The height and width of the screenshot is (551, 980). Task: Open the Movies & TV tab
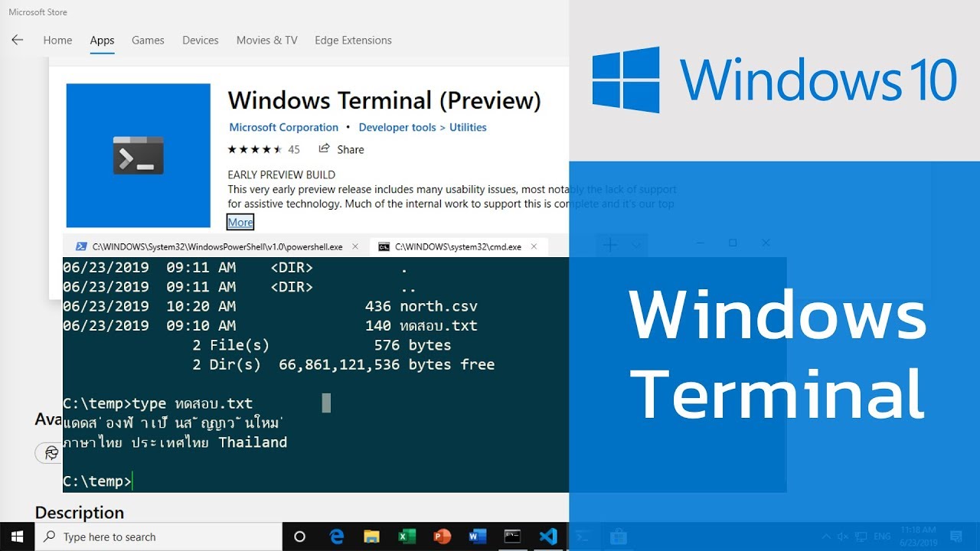[x=266, y=40]
